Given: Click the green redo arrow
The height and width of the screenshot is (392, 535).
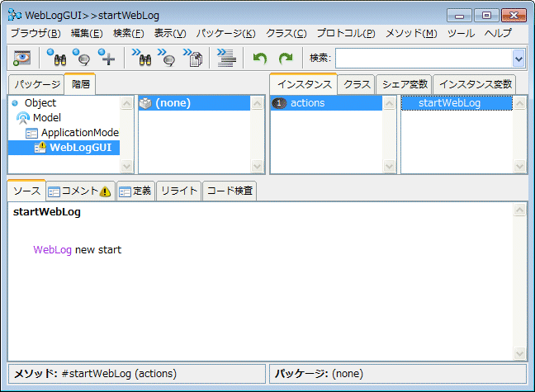Looking at the screenshot, I should (x=286, y=58).
